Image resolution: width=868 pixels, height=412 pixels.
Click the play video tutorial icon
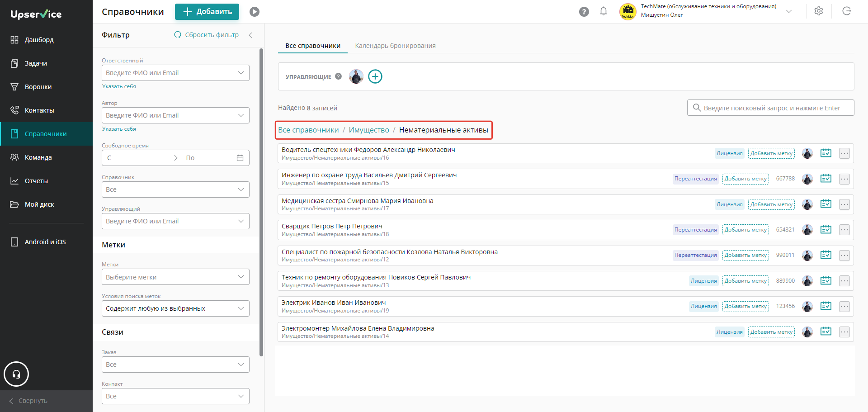255,12
